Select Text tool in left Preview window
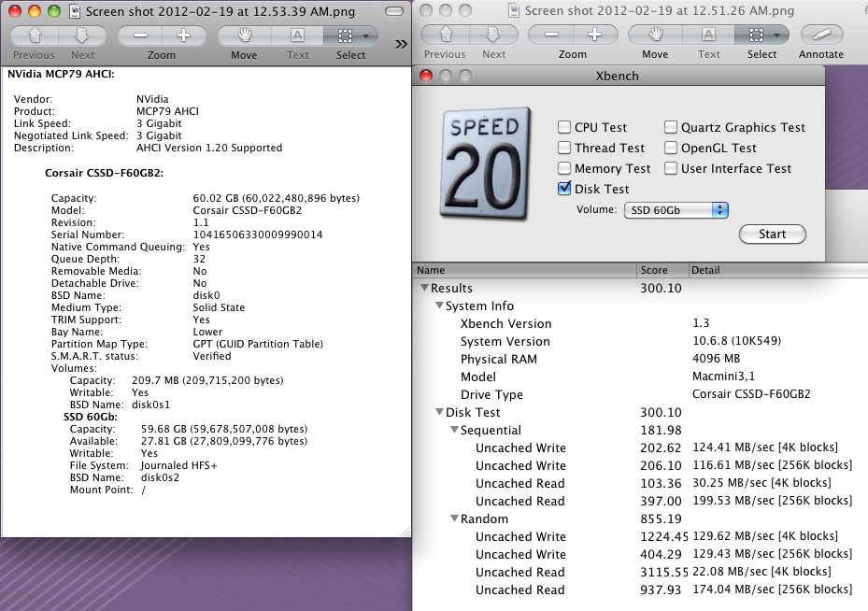Screen dimensions: 868x611 pyautogui.click(x=297, y=36)
